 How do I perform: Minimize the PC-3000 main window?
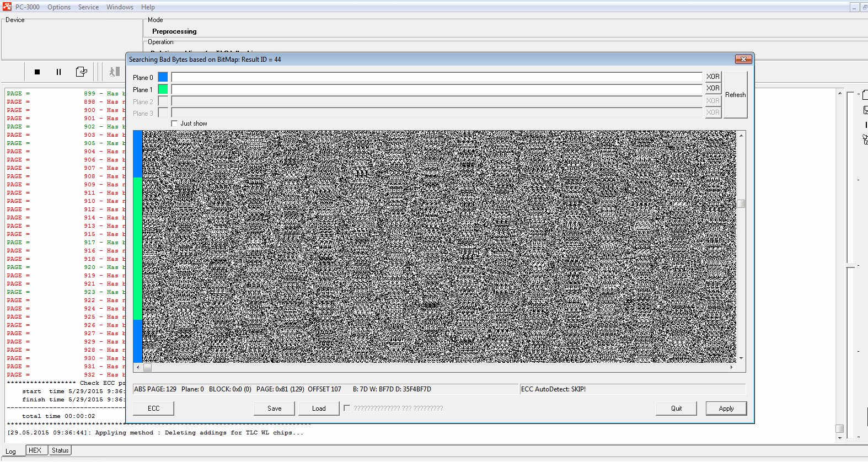point(854,7)
